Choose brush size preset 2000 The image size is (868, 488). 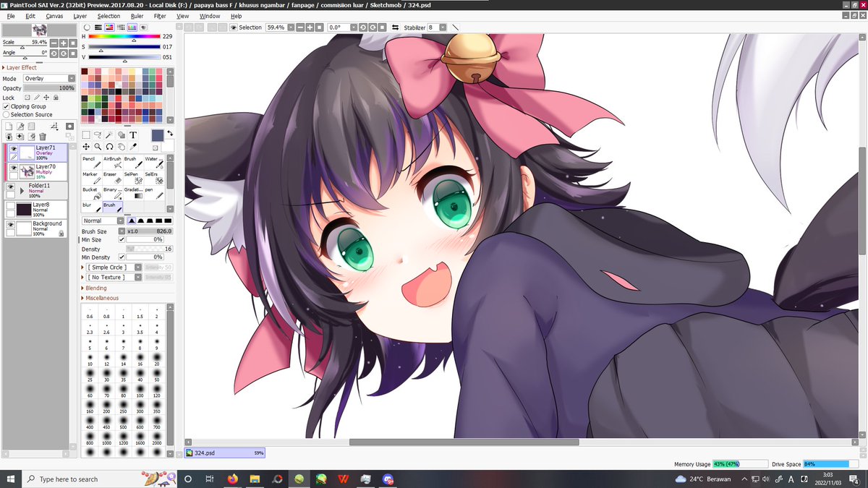(156, 439)
